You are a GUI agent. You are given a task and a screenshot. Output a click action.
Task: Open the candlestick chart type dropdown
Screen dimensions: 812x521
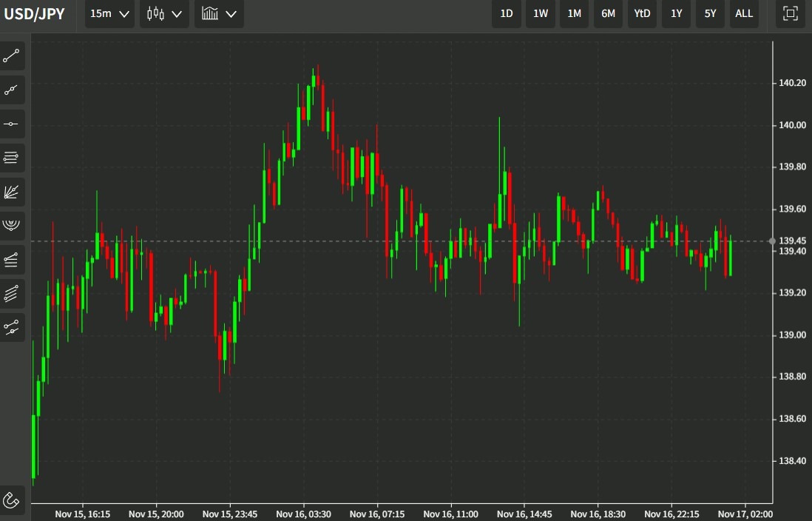click(x=165, y=13)
